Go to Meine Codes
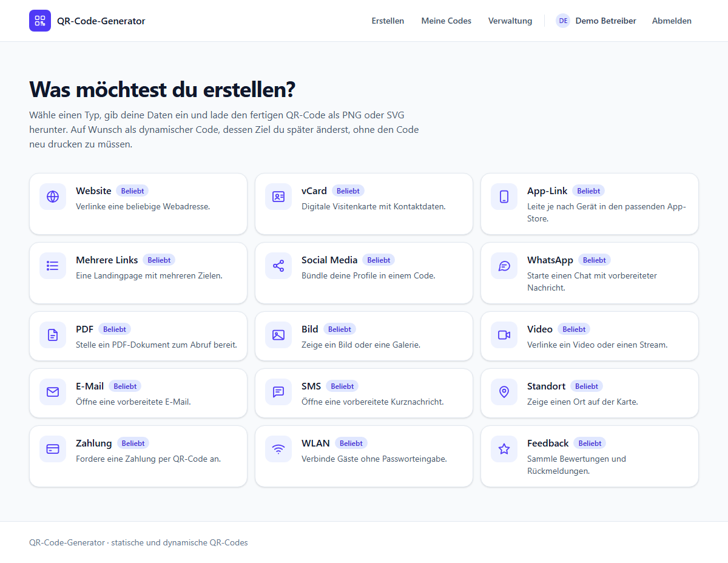The image size is (728, 563). (447, 21)
